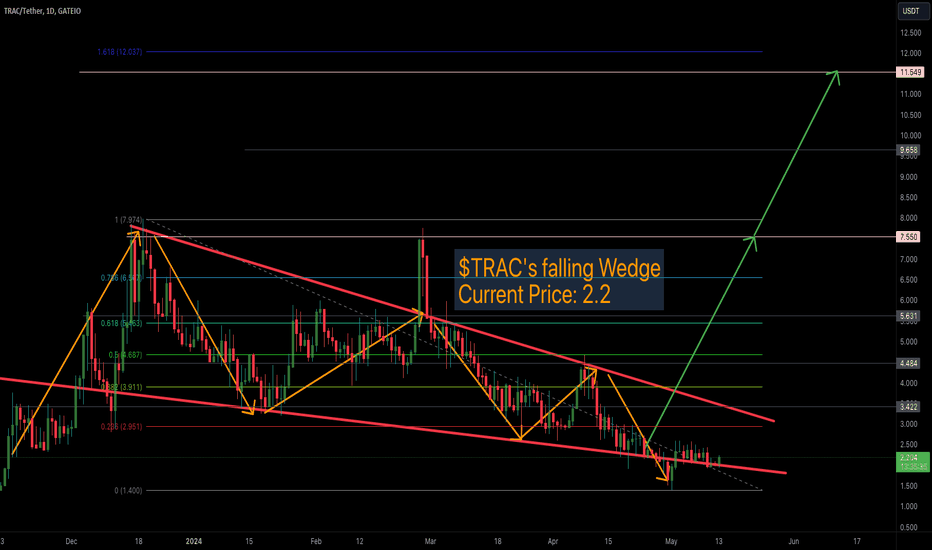Click the 11.549 price label

[910, 73]
